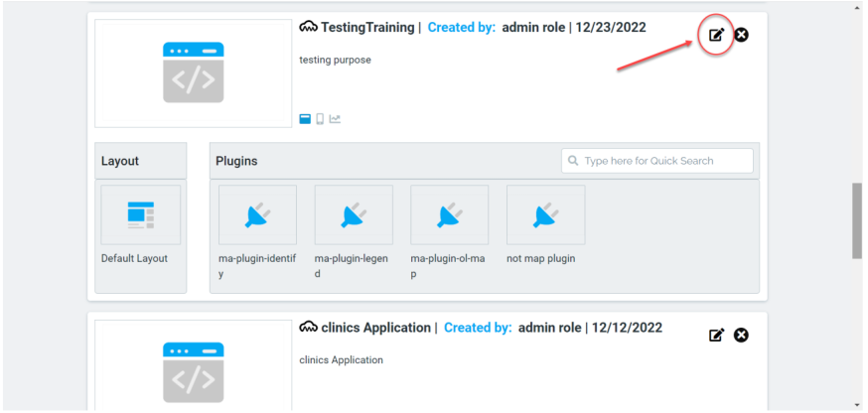868x413 pixels.
Task: Click the clinics Application thumbnail image
Action: pos(194,365)
